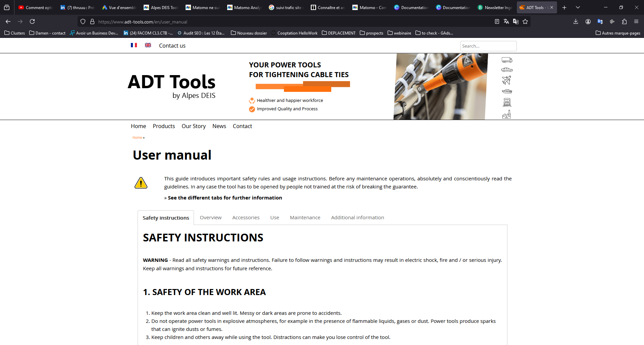644x345 pixels.
Task: Switch to the Overview tab
Action: coord(211,218)
